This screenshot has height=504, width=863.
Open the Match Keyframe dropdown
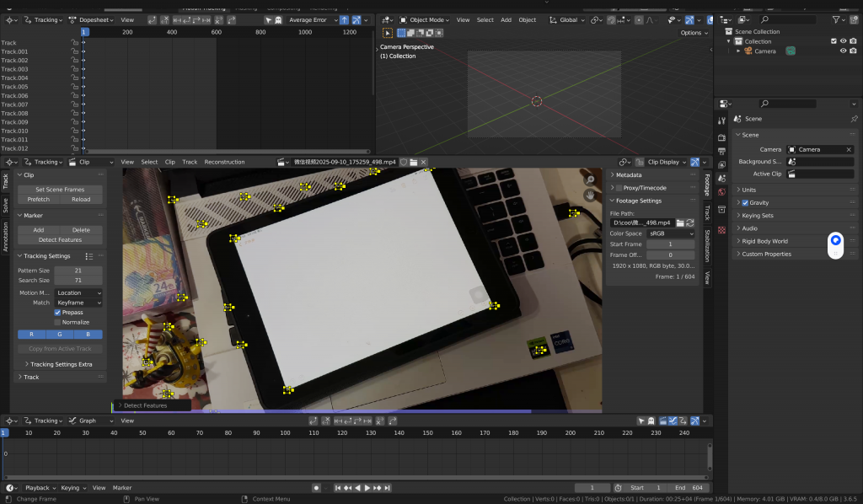coord(78,303)
